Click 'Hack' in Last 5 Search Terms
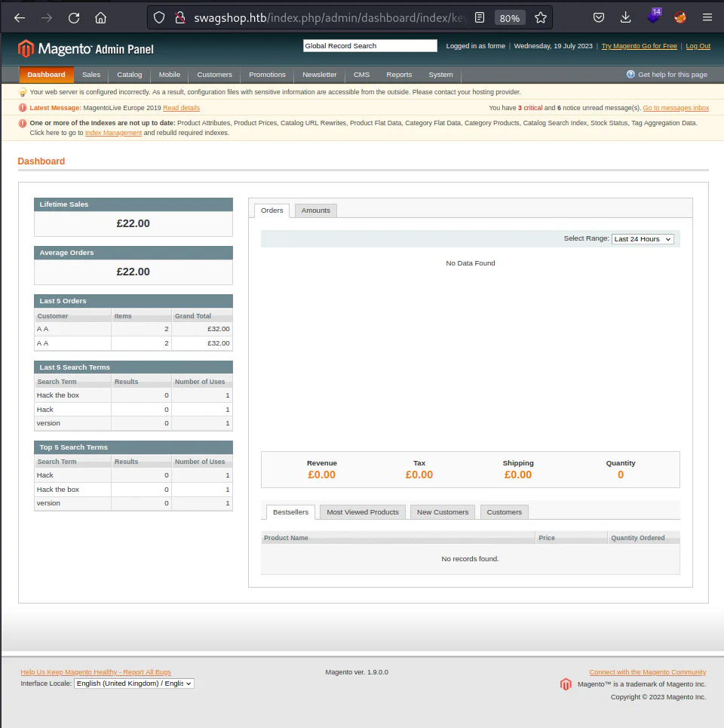The height and width of the screenshot is (728, 724). coord(45,410)
